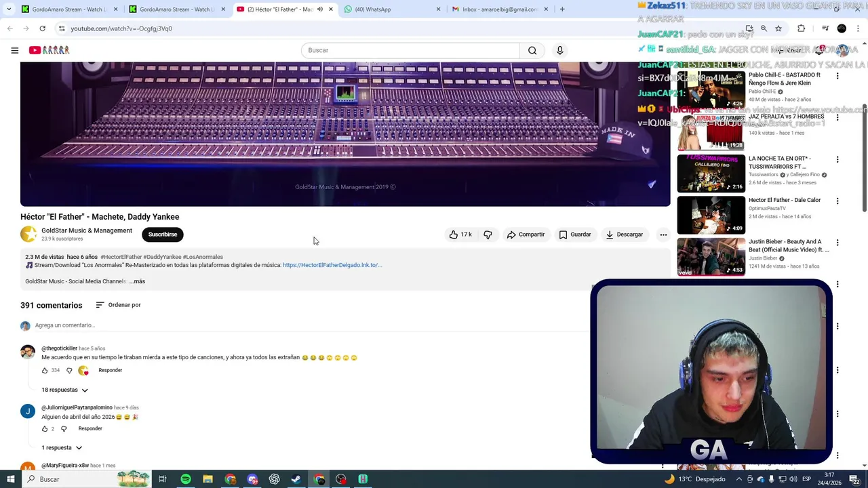Open options for Dale Calor video
The height and width of the screenshot is (488, 868).
coord(837,201)
